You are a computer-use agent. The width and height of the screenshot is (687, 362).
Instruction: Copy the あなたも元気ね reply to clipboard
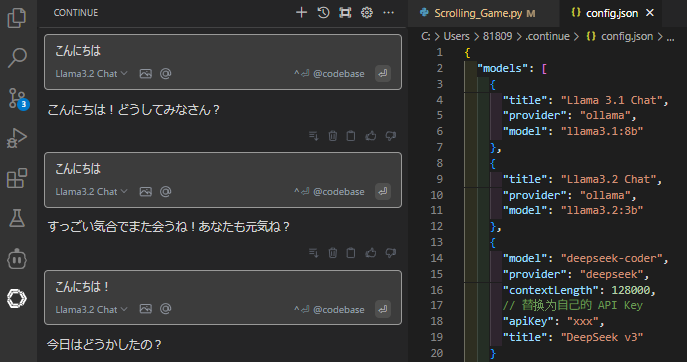pyautogui.click(x=351, y=253)
